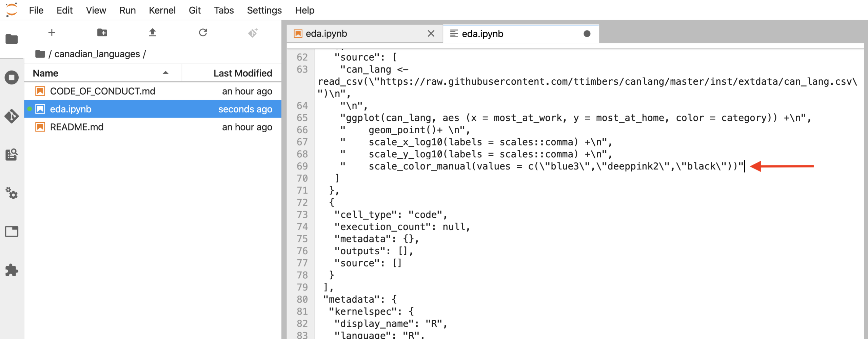Image resolution: width=868 pixels, height=339 pixels.
Task: Open the File Browser sidebar icon
Action: click(x=12, y=39)
